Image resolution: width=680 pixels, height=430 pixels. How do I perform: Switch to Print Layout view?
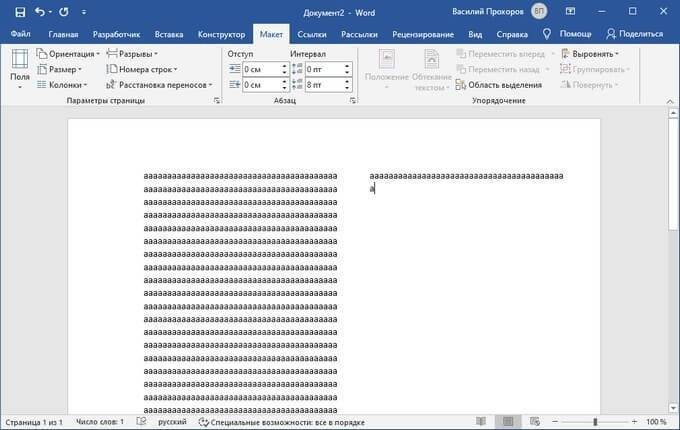pyautogui.click(x=508, y=421)
